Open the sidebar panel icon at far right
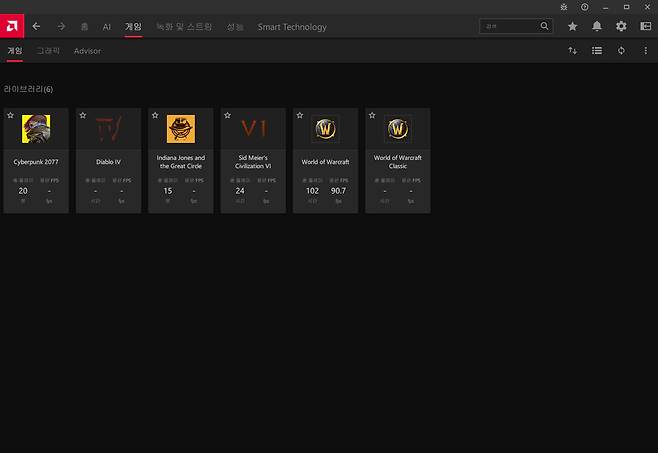The width and height of the screenshot is (658, 453). (x=645, y=26)
